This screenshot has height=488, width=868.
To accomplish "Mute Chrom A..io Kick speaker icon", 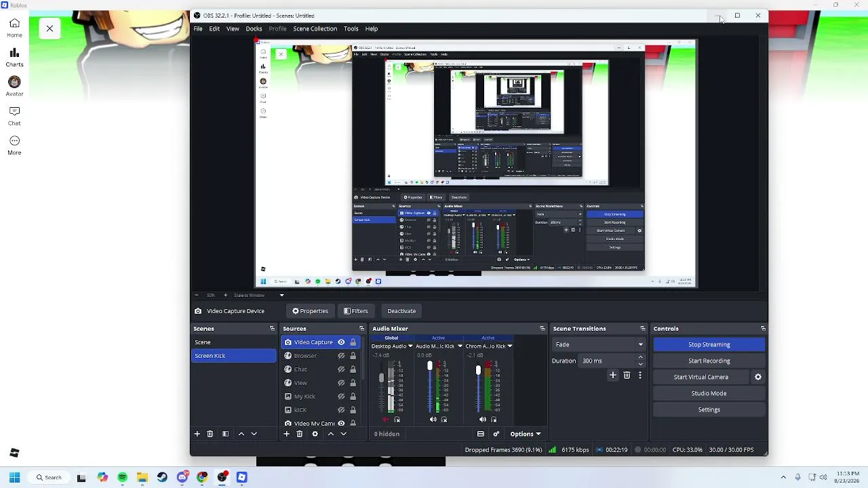I will click(x=482, y=420).
